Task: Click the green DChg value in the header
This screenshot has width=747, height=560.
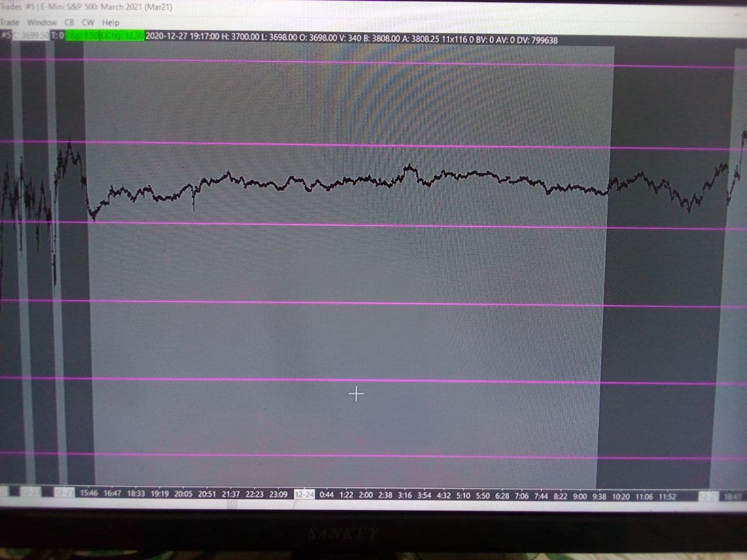Action: click(x=122, y=36)
